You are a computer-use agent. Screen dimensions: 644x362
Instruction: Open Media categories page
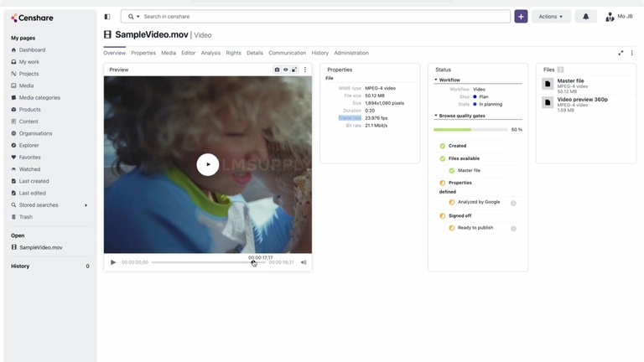pos(39,97)
